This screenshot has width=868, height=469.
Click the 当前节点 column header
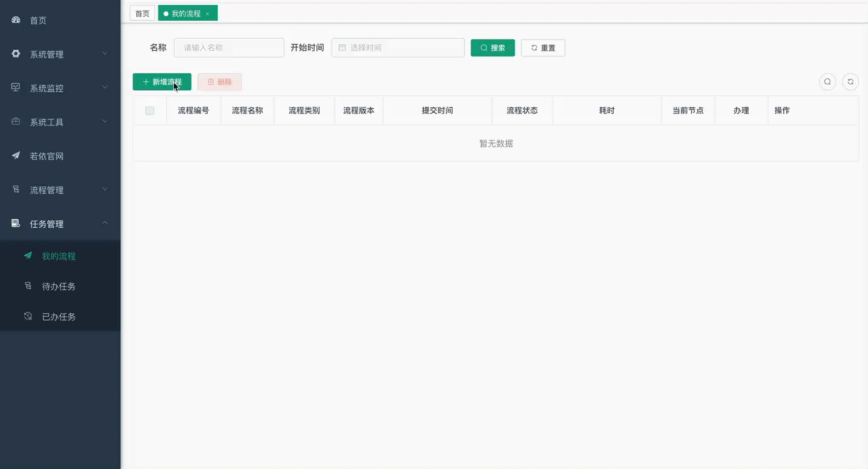(x=688, y=110)
